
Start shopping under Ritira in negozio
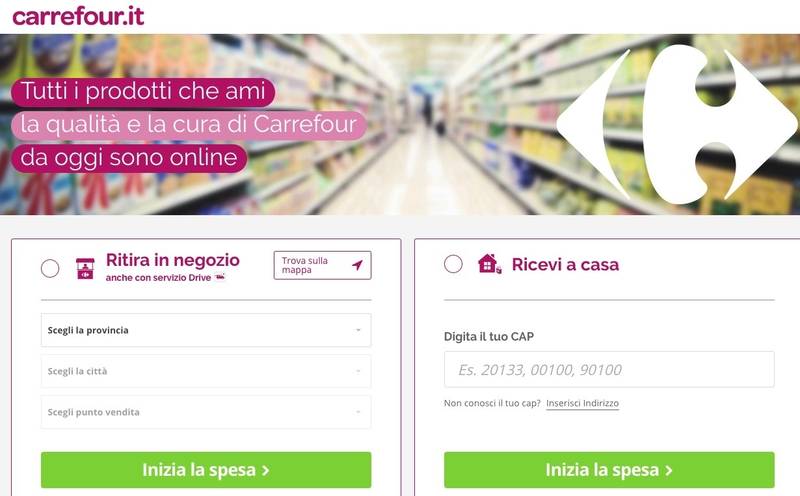click(x=206, y=469)
